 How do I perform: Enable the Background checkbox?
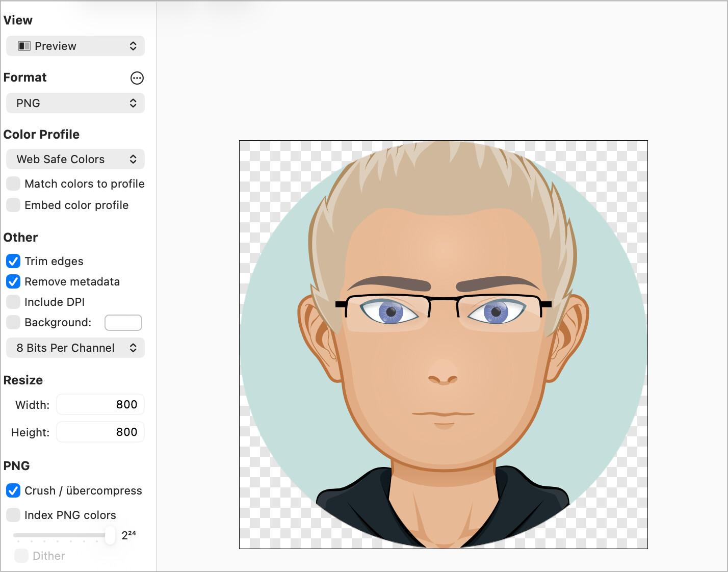[13, 322]
